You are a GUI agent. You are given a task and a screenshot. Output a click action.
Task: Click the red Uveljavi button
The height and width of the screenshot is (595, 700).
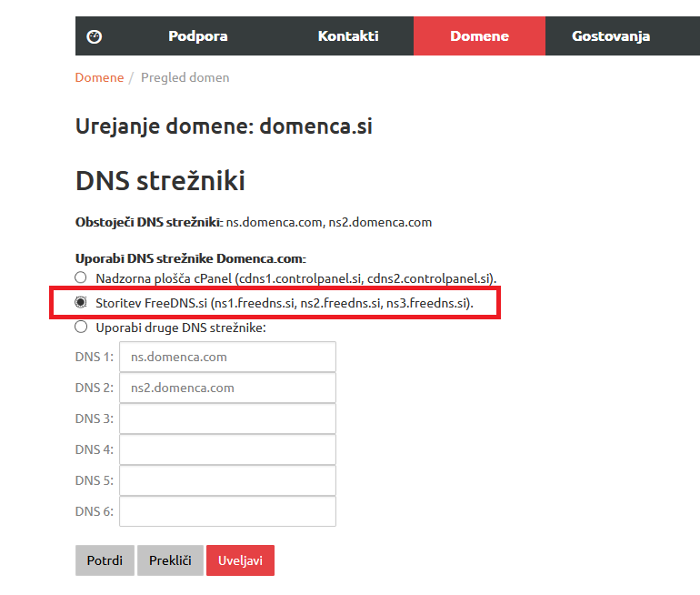click(240, 560)
